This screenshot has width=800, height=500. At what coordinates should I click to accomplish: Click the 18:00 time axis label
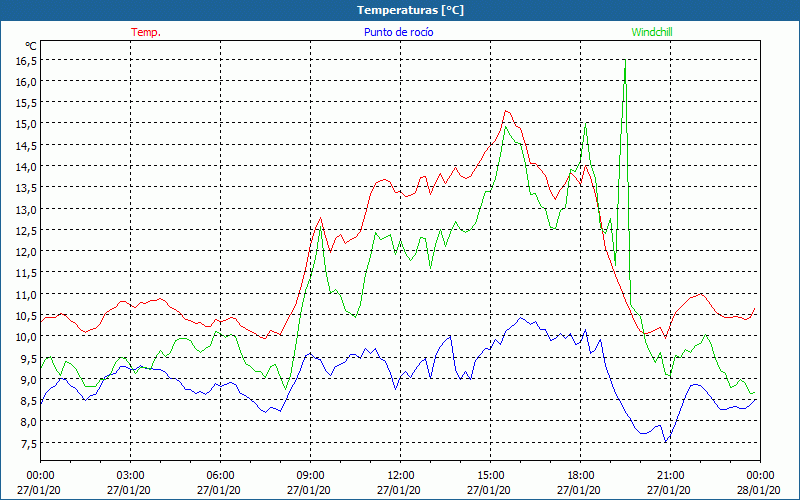point(580,476)
